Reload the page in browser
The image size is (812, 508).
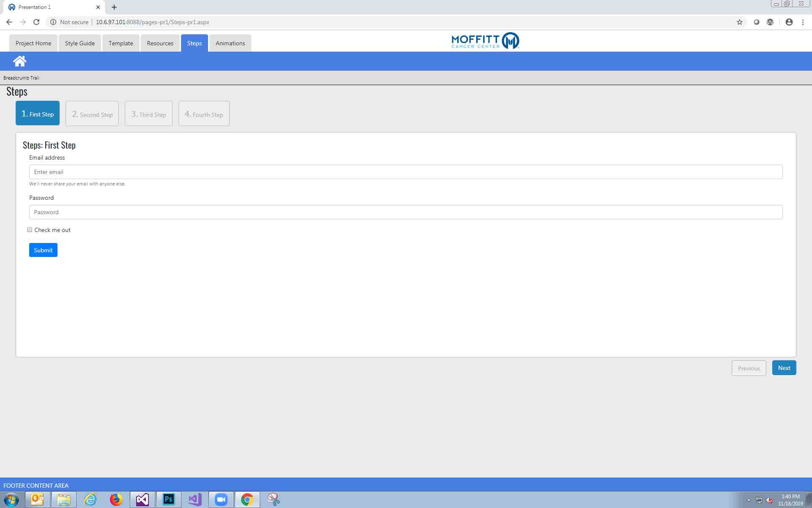click(36, 22)
